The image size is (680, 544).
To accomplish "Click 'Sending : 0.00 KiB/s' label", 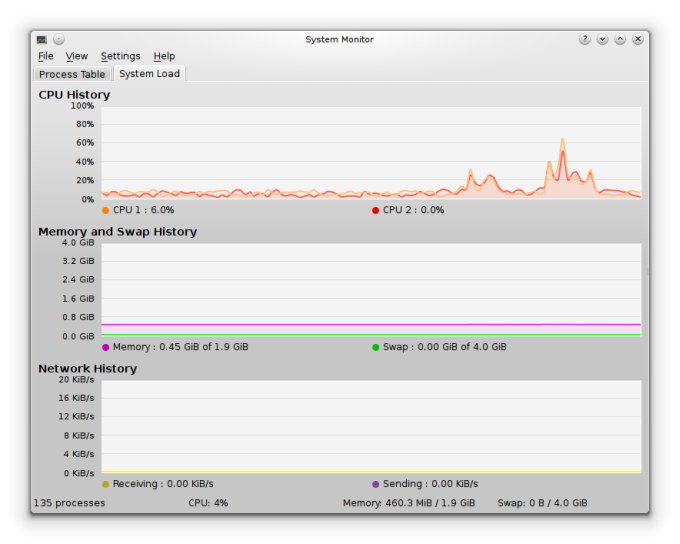I will pos(430,484).
